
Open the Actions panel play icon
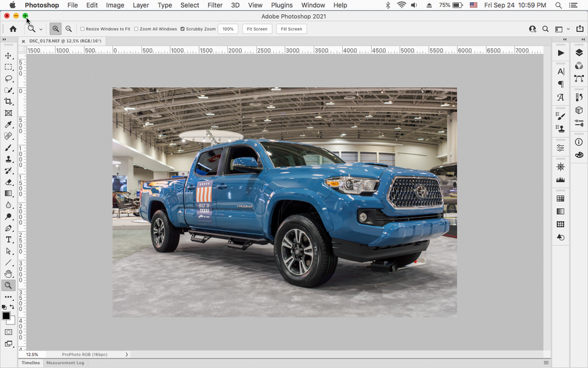[561, 53]
